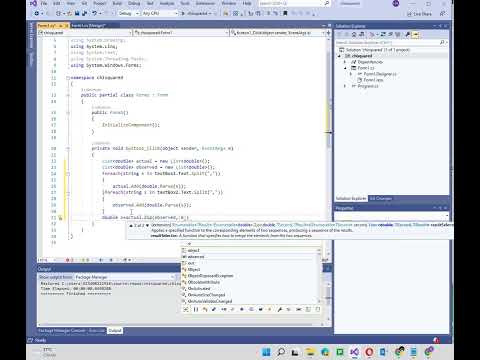Click the Pending Changes Filter icon
480x360 pixels.
click(x=372, y=34)
